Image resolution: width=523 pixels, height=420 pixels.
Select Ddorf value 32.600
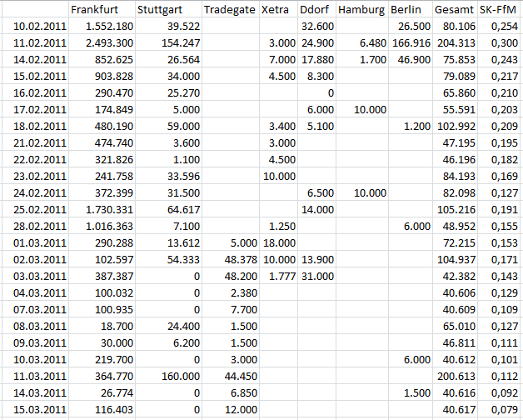[316, 26]
